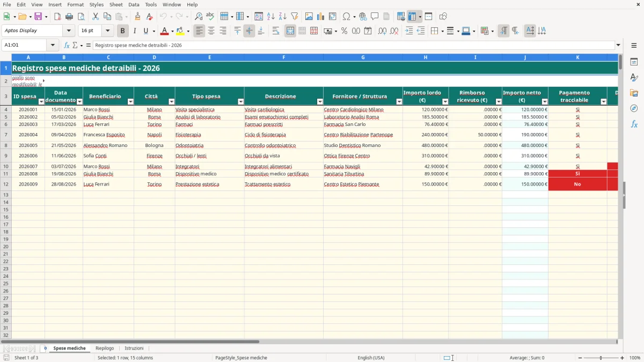Click the sidebar settings hamburger button
Screen dimensions: 644x362
[x=634, y=45]
